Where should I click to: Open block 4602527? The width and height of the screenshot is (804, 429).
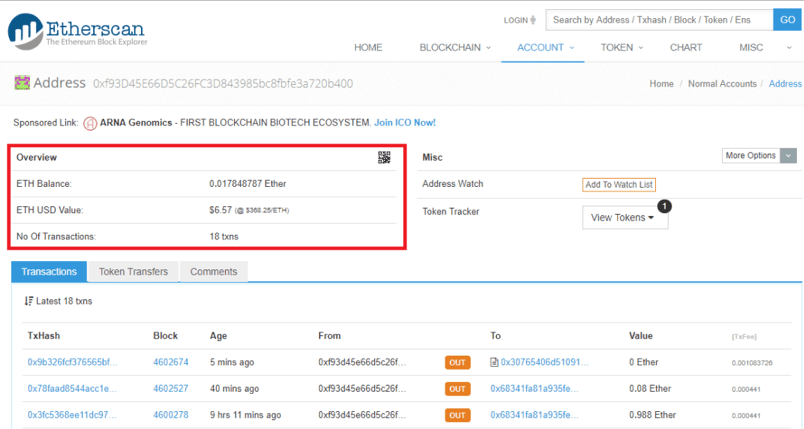coord(171,389)
